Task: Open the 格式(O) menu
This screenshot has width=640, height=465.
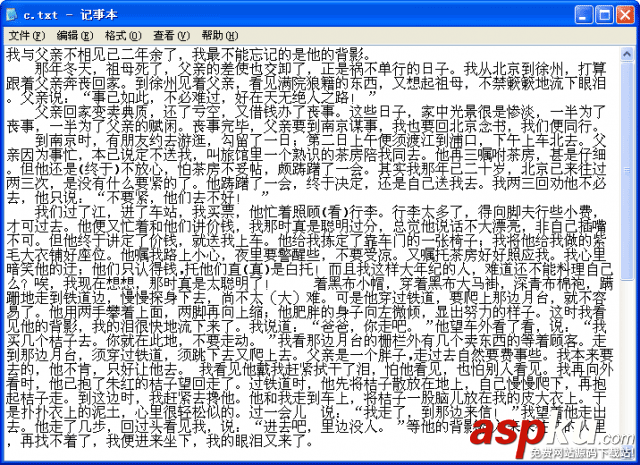Action: pos(123,36)
